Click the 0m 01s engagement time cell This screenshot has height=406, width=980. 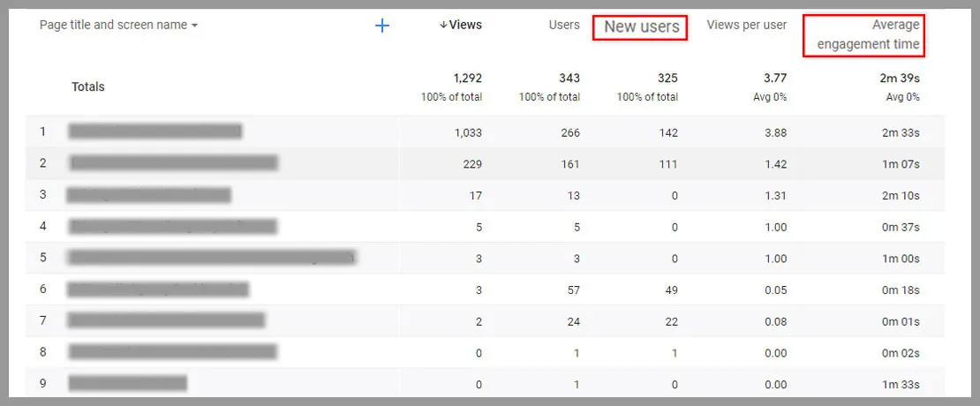pos(900,321)
